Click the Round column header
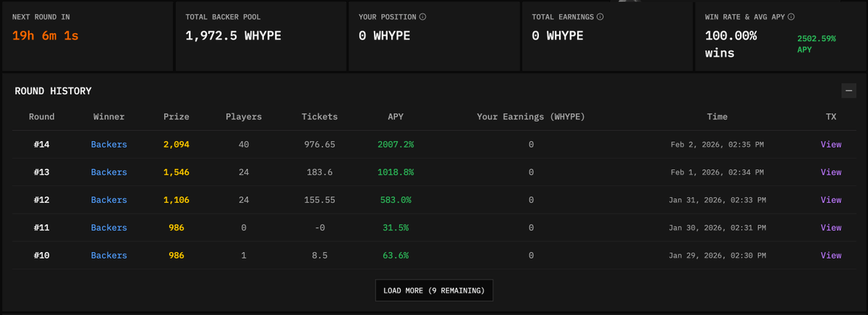The image size is (868, 315). pos(42,116)
